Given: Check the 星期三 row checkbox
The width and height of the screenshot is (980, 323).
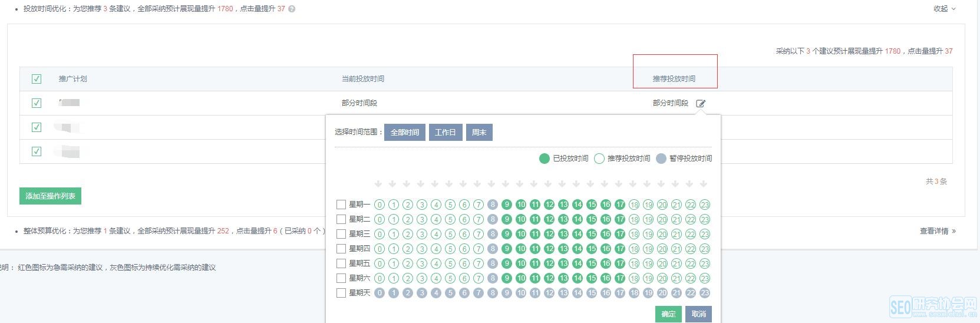Looking at the screenshot, I should pyautogui.click(x=341, y=234).
